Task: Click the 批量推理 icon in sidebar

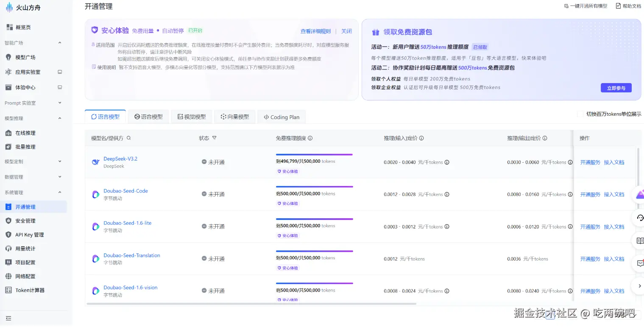Action: click(x=8, y=147)
